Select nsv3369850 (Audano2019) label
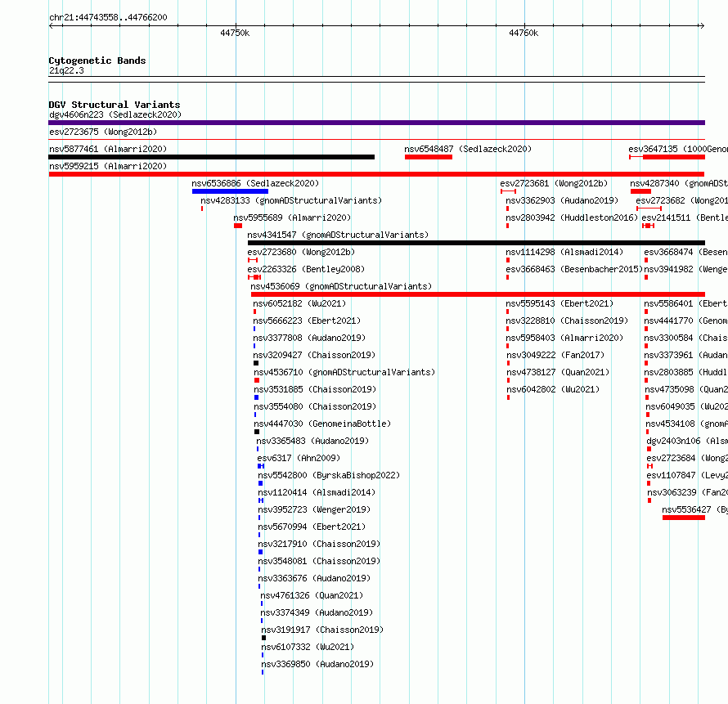 [x=317, y=664]
